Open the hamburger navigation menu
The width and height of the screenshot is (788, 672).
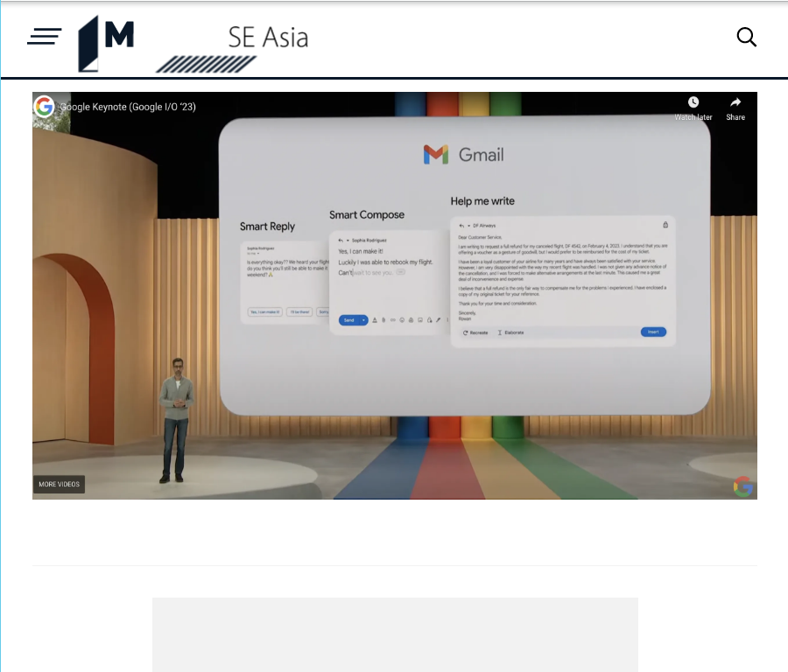45,36
